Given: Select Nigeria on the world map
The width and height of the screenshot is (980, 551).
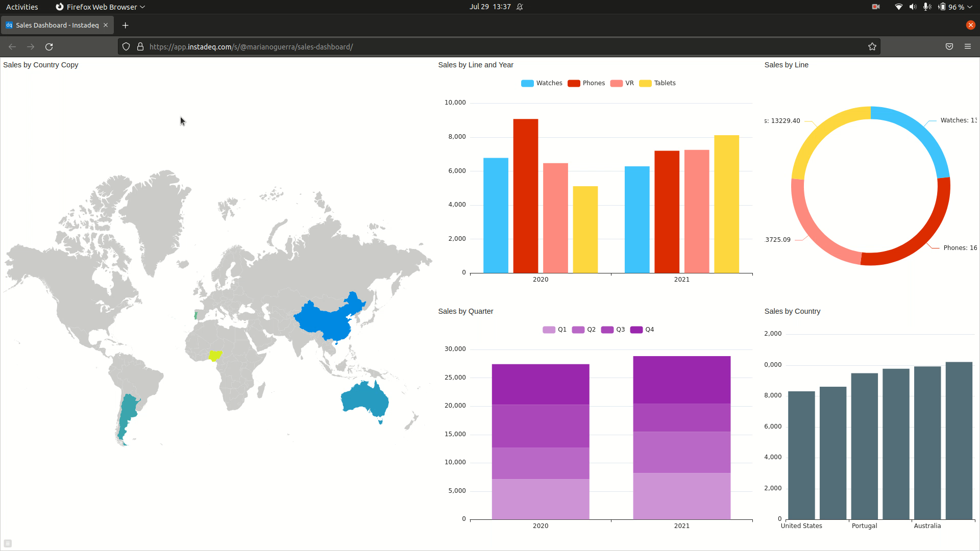Looking at the screenshot, I should [x=215, y=355].
